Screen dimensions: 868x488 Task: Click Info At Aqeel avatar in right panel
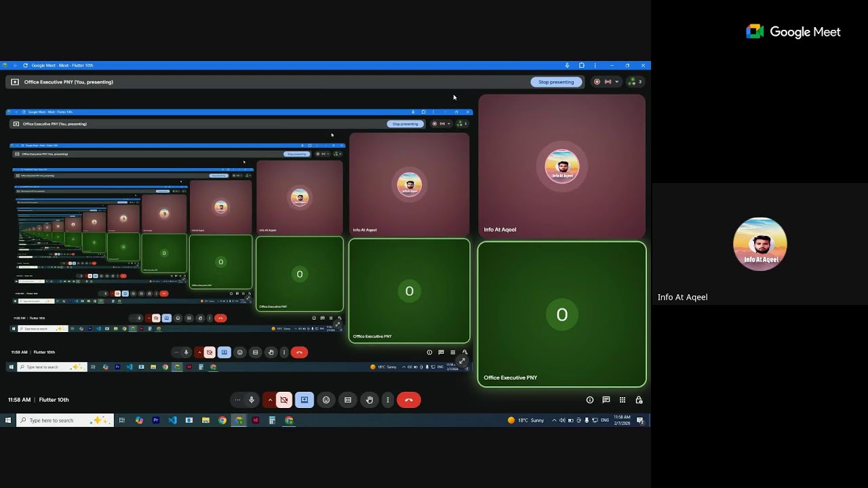click(x=760, y=244)
